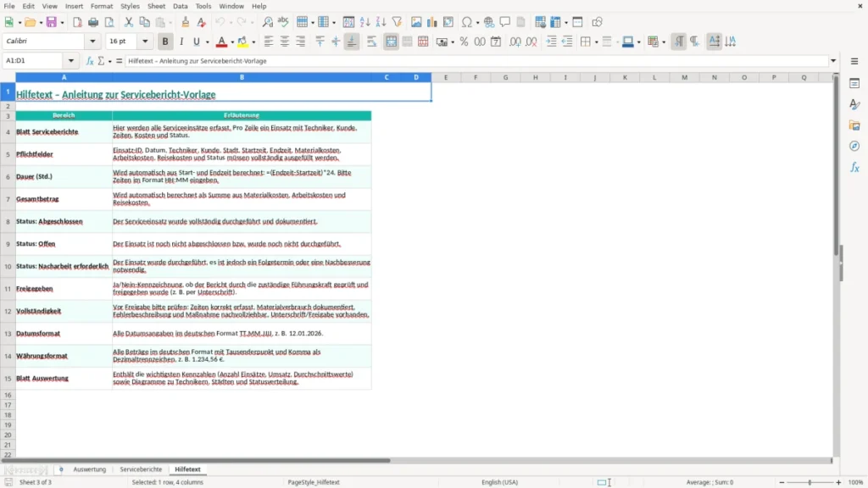Format the selection as percent
Screen dimensions: 868x488
pyautogui.click(x=464, y=42)
